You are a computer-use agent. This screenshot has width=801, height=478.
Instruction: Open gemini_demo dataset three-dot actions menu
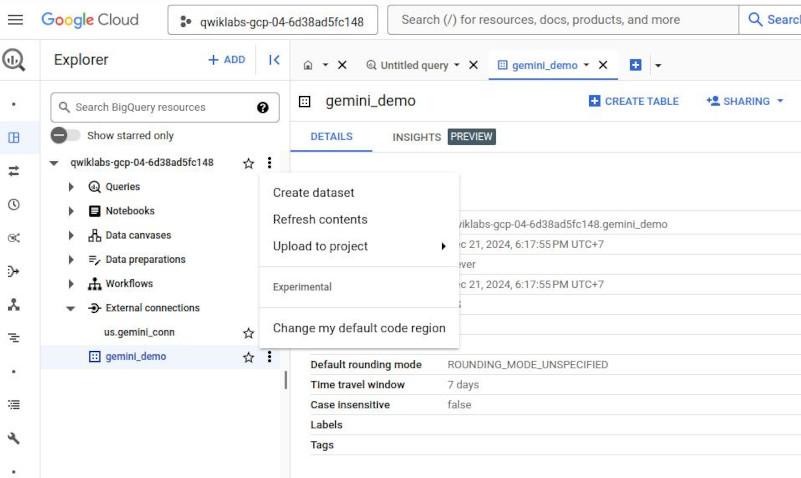[269, 357]
